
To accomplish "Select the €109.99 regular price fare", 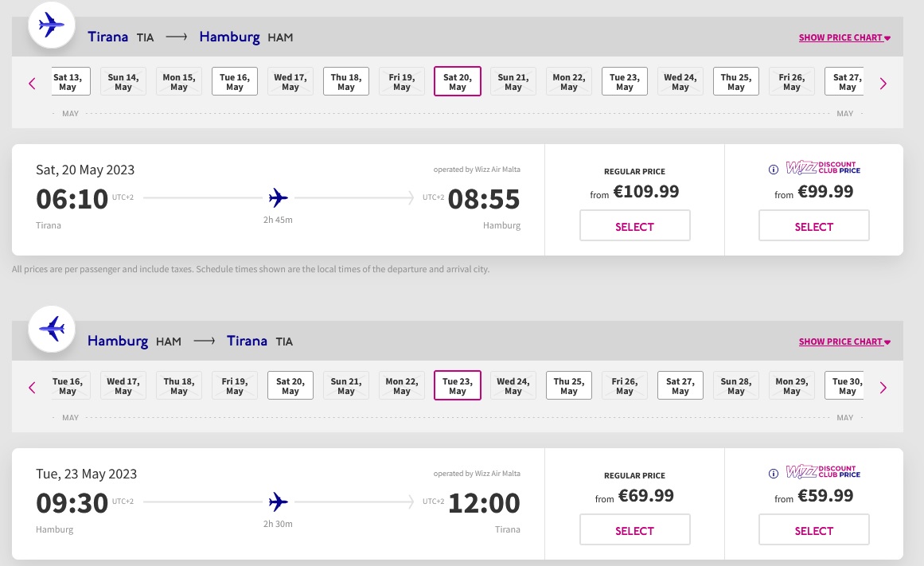I will pyautogui.click(x=634, y=227).
